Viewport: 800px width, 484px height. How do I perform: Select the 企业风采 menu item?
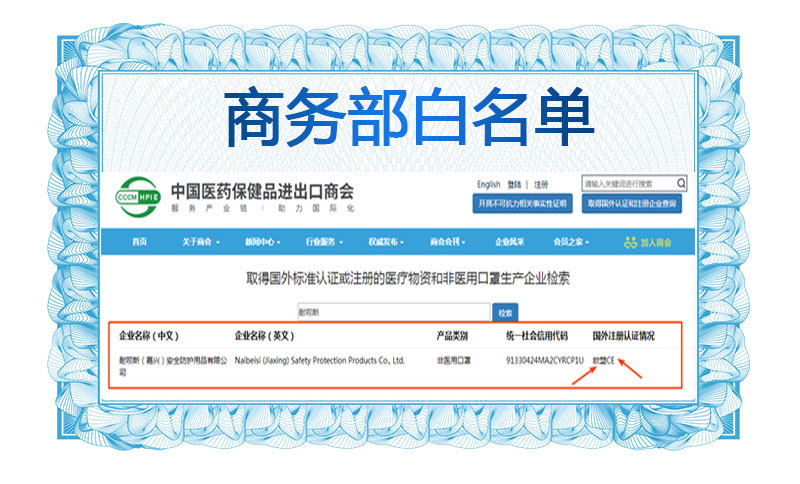(509, 242)
